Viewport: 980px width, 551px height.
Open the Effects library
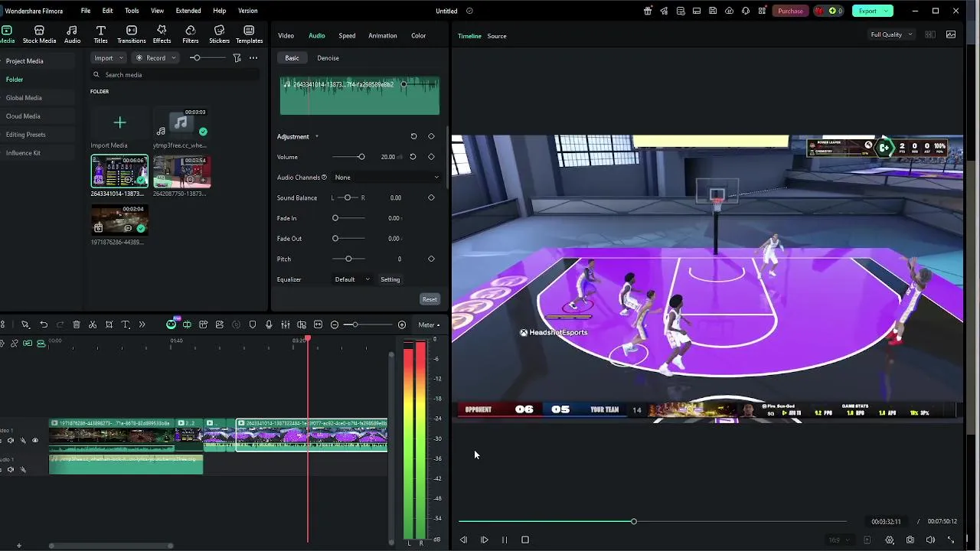click(162, 34)
